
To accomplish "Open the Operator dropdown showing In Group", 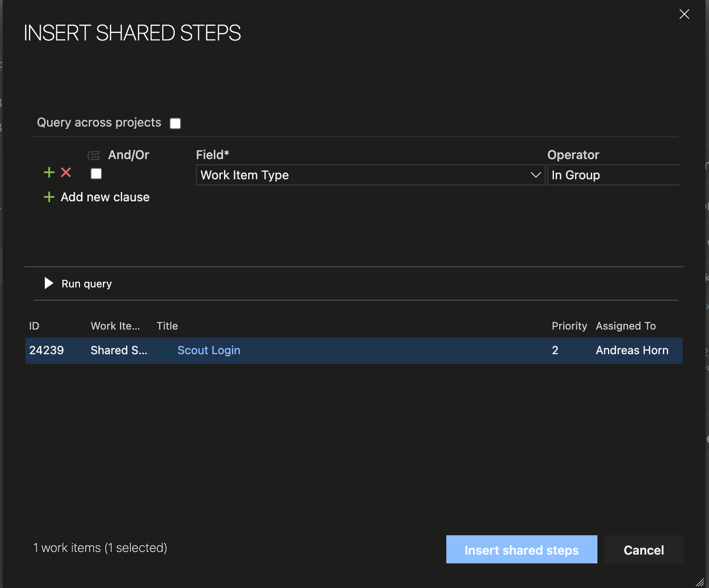I will (x=613, y=175).
